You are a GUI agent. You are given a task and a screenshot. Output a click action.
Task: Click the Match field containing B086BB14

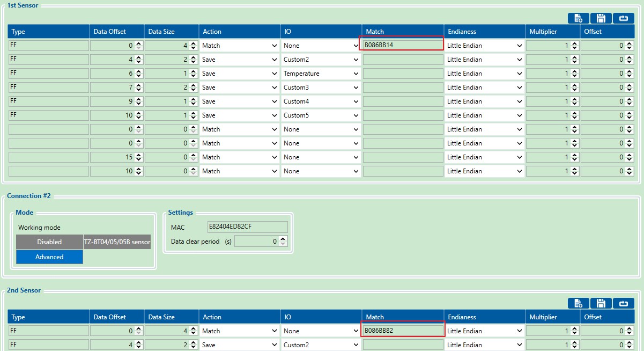(x=402, y=45)
